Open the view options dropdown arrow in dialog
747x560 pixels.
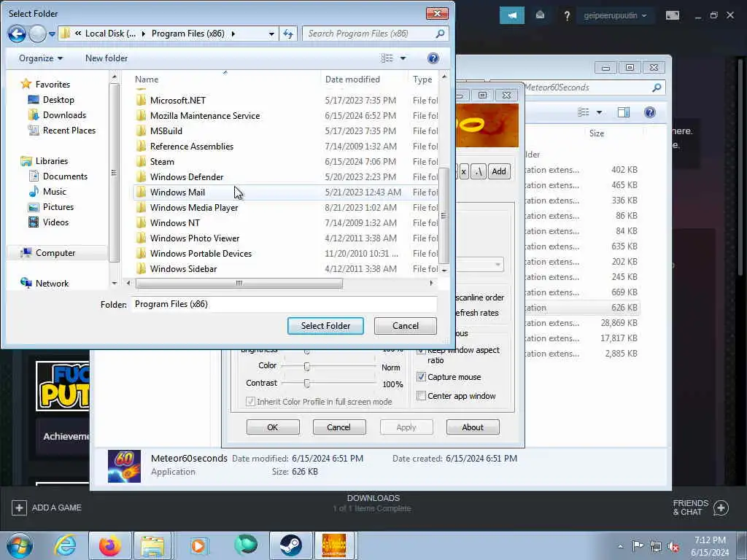pyautogui.click(x=403, y=58)
